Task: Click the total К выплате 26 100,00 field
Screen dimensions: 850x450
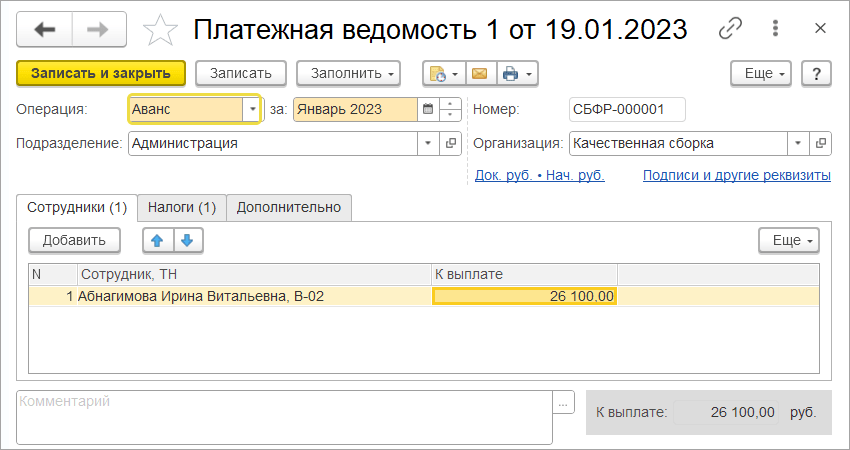Action: (x=726, y=413)
